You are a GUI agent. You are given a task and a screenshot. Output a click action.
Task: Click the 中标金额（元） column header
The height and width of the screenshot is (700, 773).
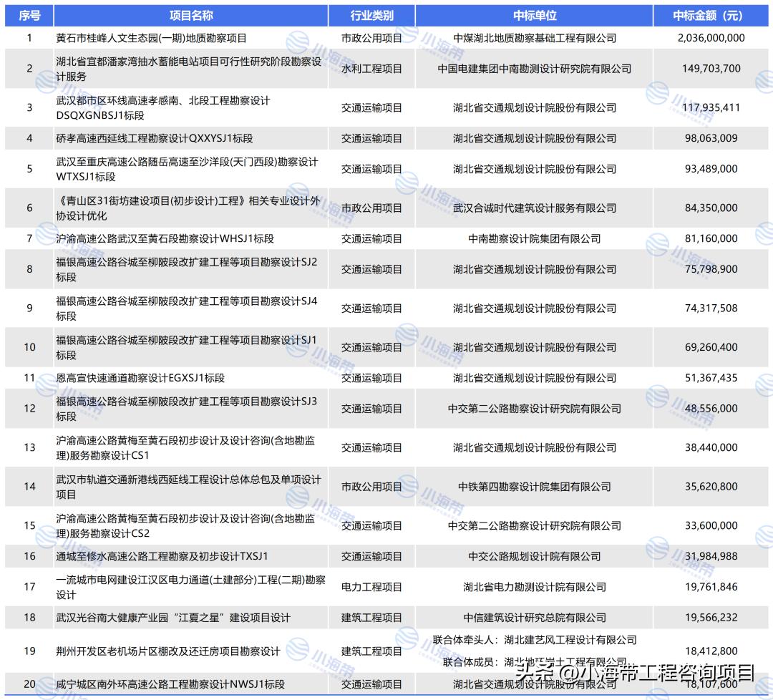coord(711,14)
